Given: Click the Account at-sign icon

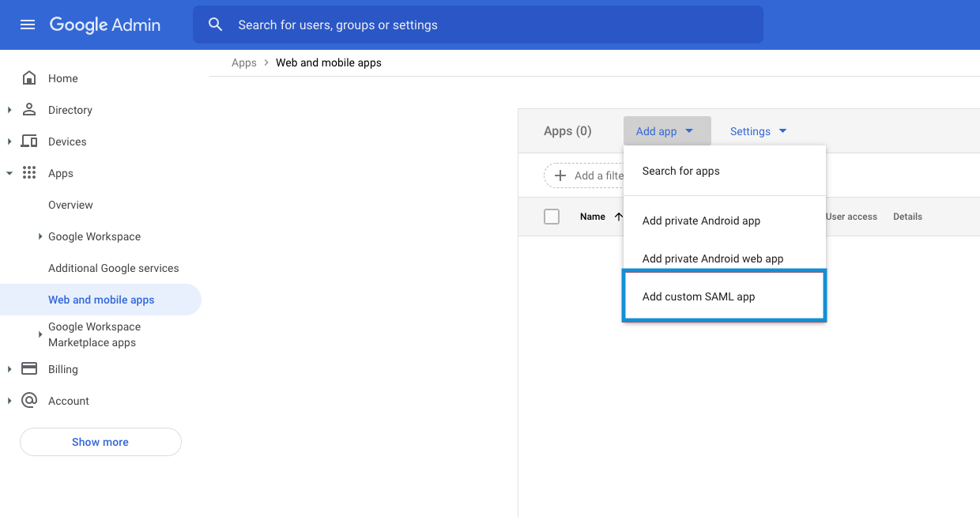Looking at the screenshot, I should 29,401.
